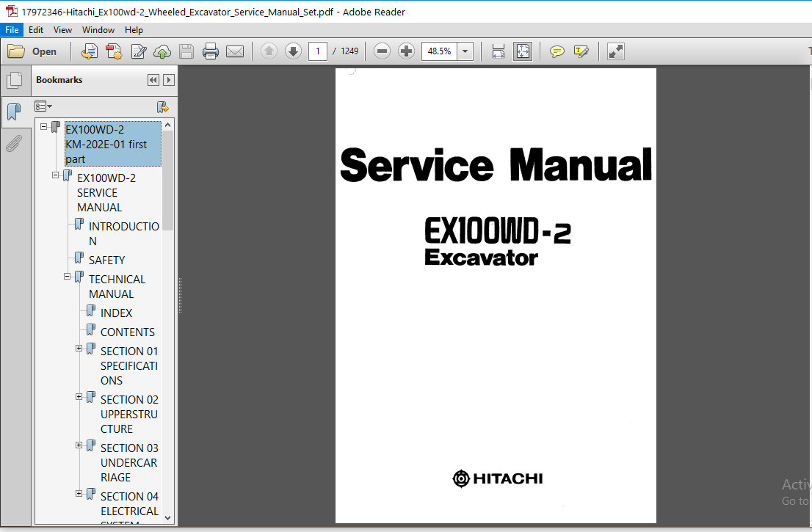This screenshot has width=812, height=532.
Task: Select SECTION 03 UNDERCARRIAGE bookmark text
Action: click(x=129, y=462)
